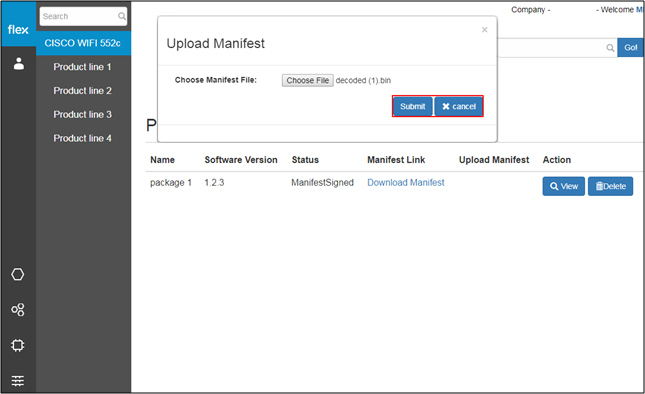The height and width of the screenshot is (394, 645).
Task: Click the decoded (1).bin file name
Action: tap(363, 81)
